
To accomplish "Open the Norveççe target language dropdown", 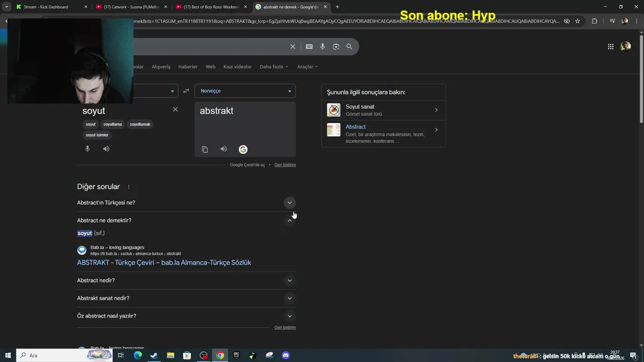I will coord(245,91).
